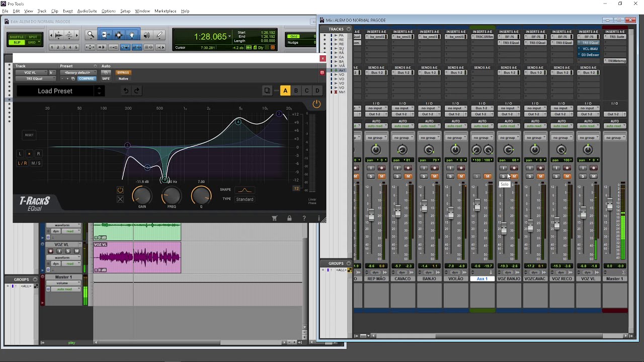This screenshot has height=362, width=644.
Task: Select the Grabber hand tool
Action: tap(132, 35)
